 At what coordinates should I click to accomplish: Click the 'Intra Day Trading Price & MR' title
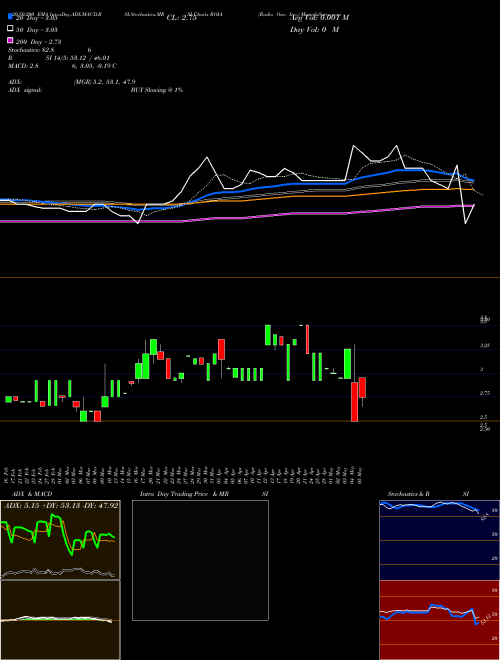[x=184, y=494]
